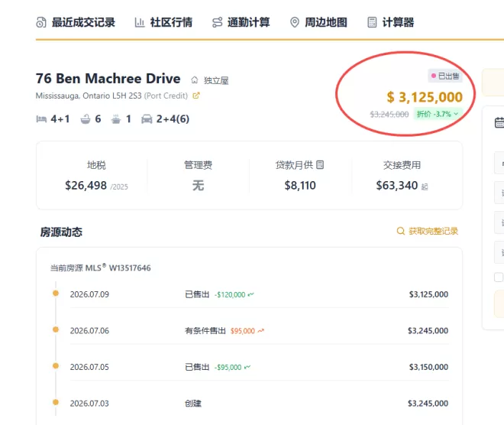Open the 最近成交记录 tab
The image size is (504, 425).
(76, 22)
